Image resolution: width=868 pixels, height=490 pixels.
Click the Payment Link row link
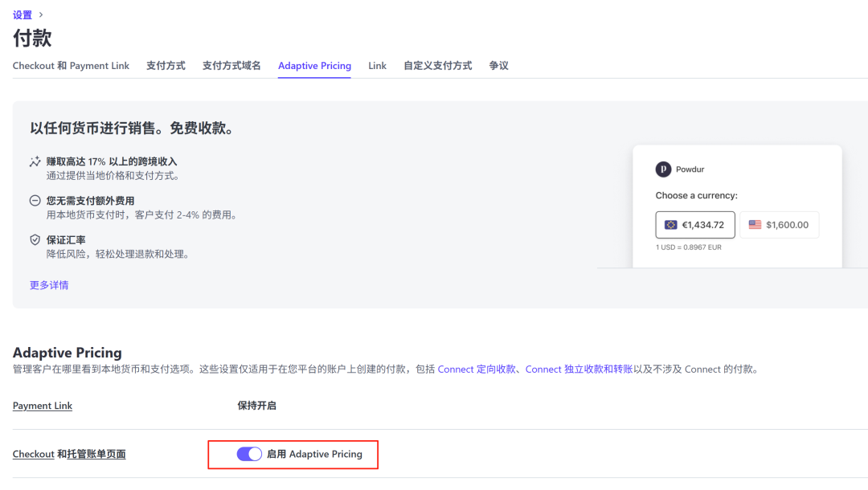tap(42, 406)
